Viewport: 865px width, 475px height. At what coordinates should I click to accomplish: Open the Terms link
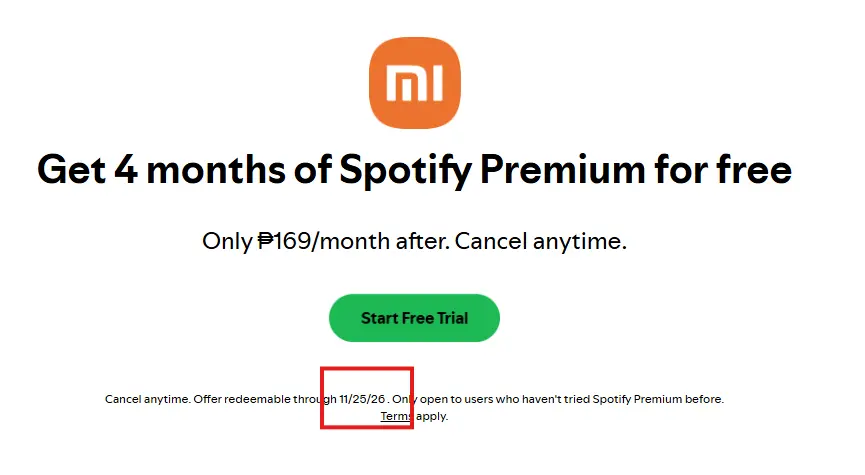click(x=396, y=416)
